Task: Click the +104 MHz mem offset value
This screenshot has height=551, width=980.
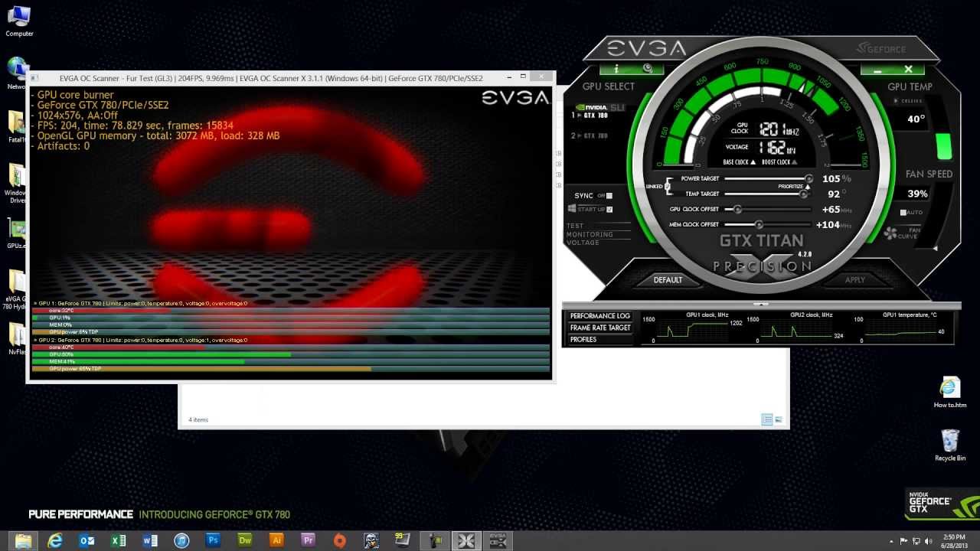Action: click(x=833, y=224)
